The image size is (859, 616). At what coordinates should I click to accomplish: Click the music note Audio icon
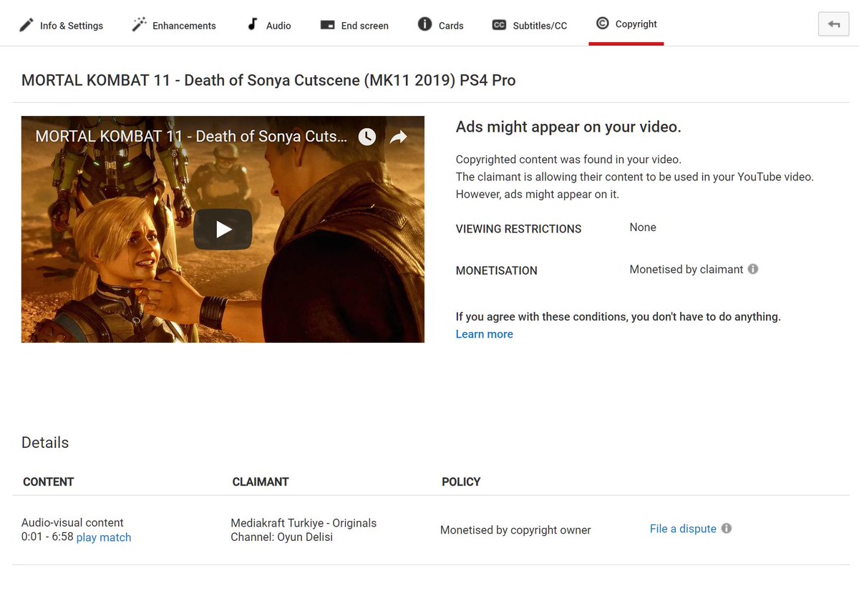252,24
